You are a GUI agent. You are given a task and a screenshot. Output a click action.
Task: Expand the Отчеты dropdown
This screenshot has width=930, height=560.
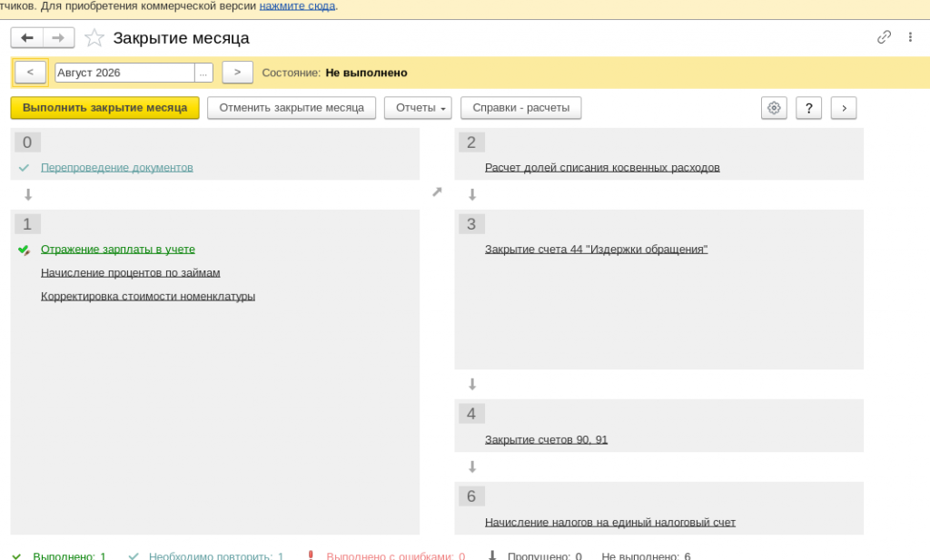[x=418, y=108]
